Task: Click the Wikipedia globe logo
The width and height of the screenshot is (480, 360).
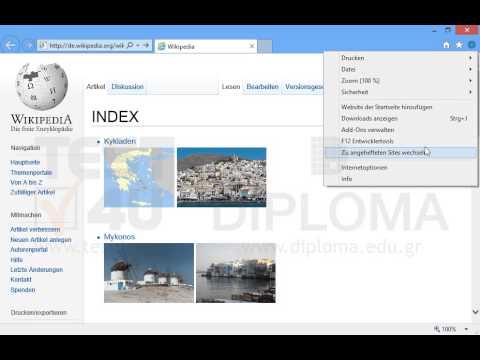Action: (x=42, y=86)
